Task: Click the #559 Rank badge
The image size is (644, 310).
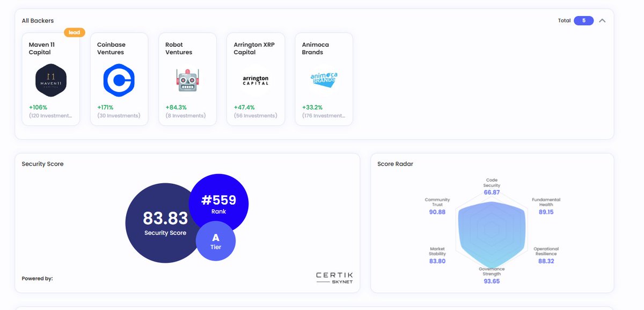Action: pos(219,203)
